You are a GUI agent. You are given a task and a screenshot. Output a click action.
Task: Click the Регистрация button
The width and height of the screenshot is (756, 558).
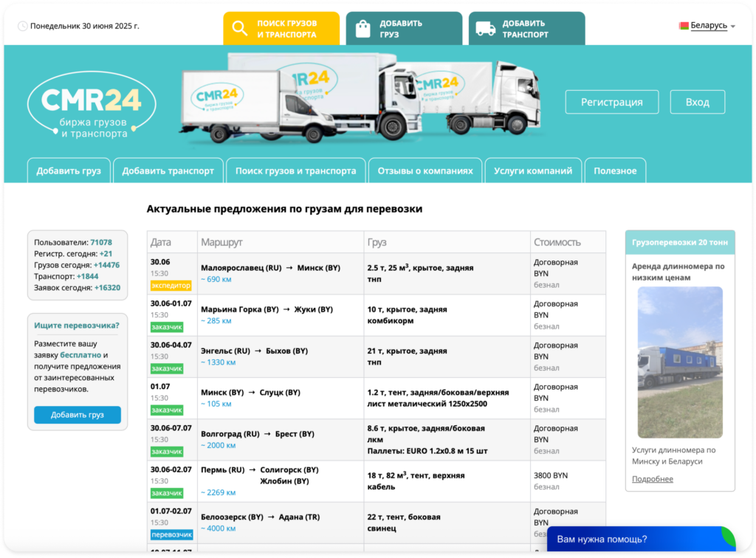(x=611, y=102)
